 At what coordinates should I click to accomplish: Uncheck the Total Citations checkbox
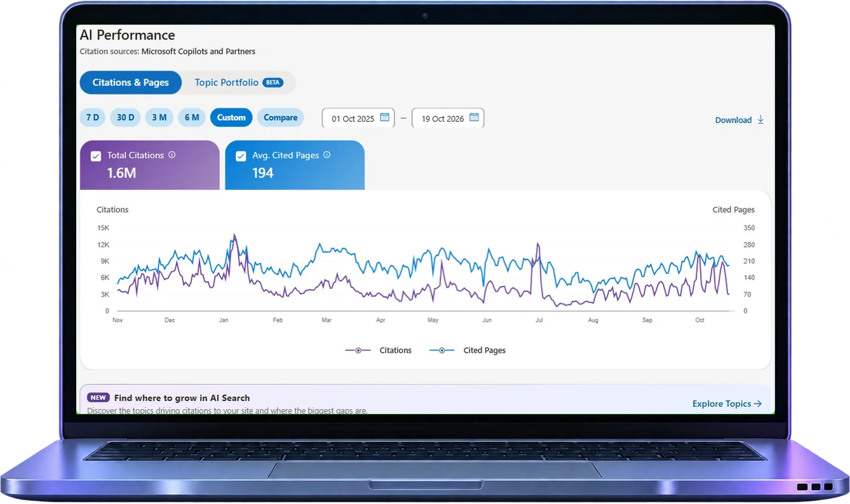point(96,156)
